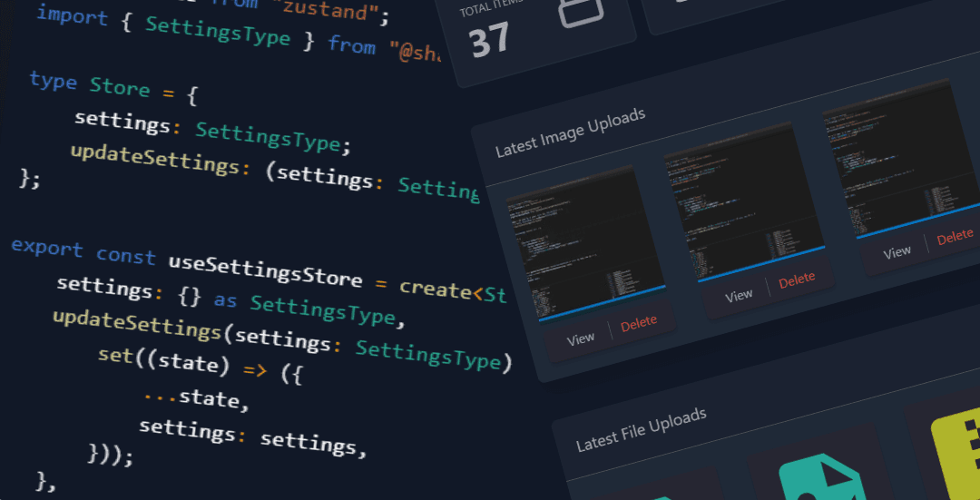The width and height of the screenshot is (980, 500).
Task: Click the "Latest Image Uploads" heading
Action: click(x=570, y=132)
